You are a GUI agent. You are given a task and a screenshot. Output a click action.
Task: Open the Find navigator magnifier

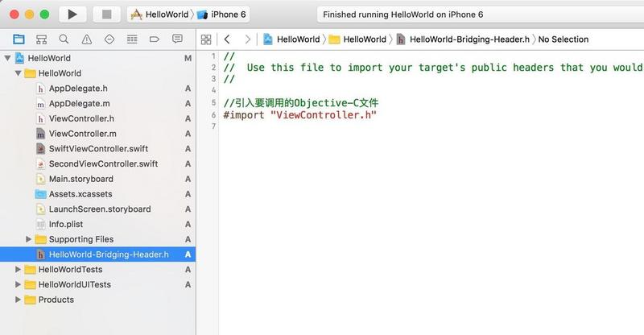click(x=64, y=39)
